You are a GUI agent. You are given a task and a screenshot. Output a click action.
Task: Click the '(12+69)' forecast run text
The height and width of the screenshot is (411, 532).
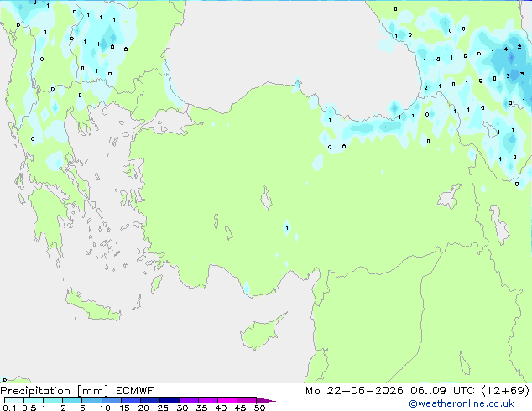pos(505,391)
